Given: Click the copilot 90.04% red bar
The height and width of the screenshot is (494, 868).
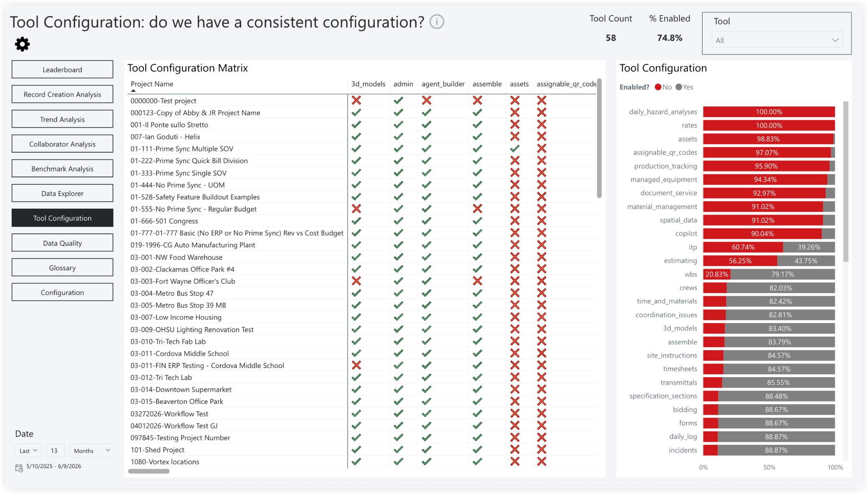Looking at the screenshot, I should point(762,234).
